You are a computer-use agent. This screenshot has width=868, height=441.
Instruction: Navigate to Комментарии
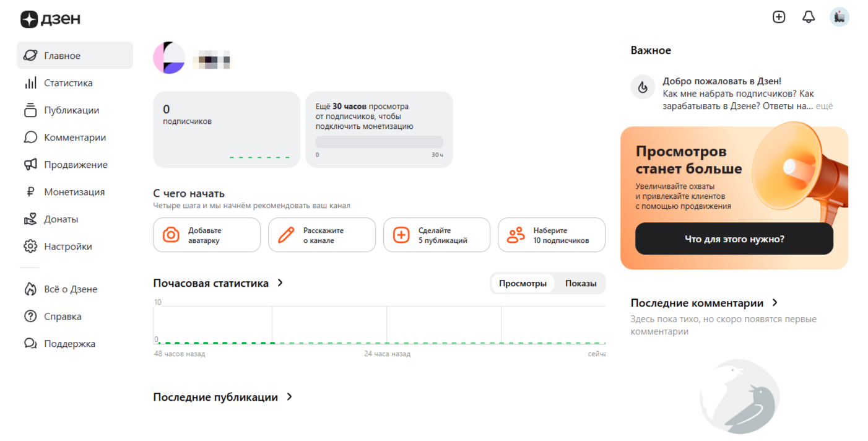[x=75, y=138]
